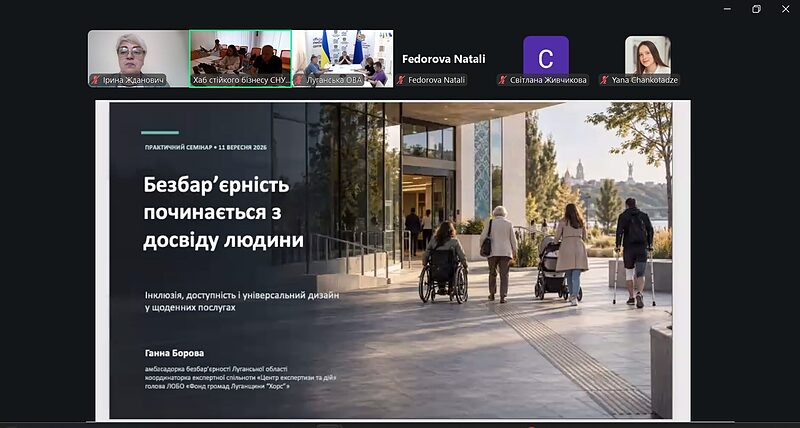Screen dimensions: 800x428
Task: Click muted mic icon beside Ірина Жданович
Action: 95,80
